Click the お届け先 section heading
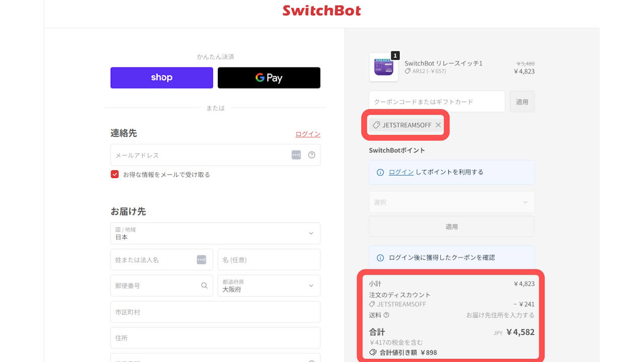This screenshot has height=362, width=644. (x=128, y=211)
